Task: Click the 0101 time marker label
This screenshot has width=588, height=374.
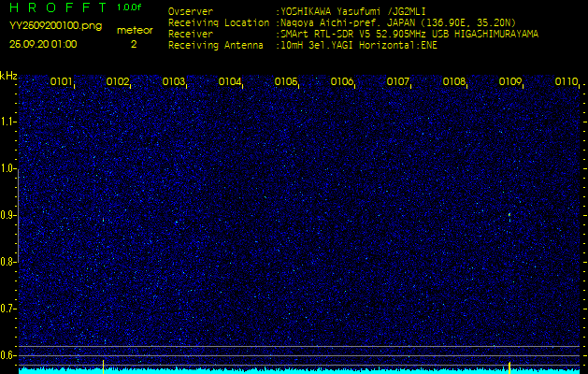Action: click(x=62, y=82)
